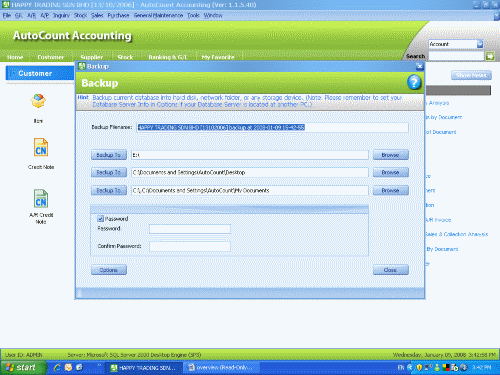Open the A/R Credit Note icon

41,198
